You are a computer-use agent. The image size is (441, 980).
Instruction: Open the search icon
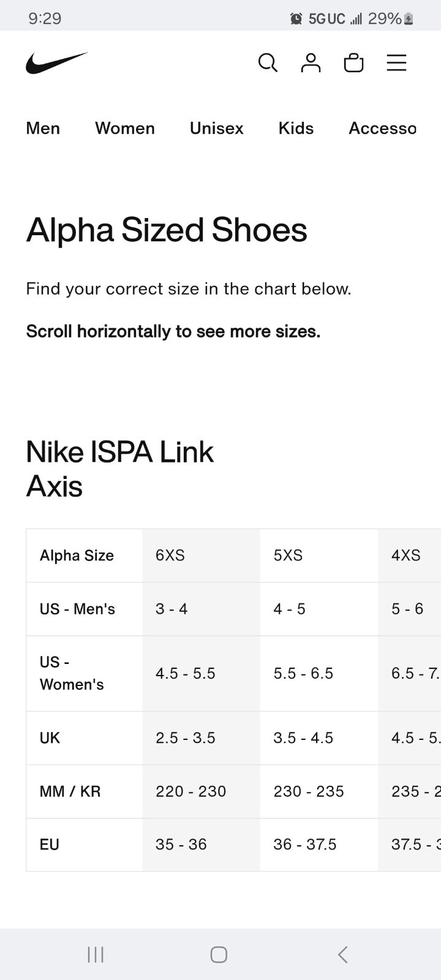point(268,62)
